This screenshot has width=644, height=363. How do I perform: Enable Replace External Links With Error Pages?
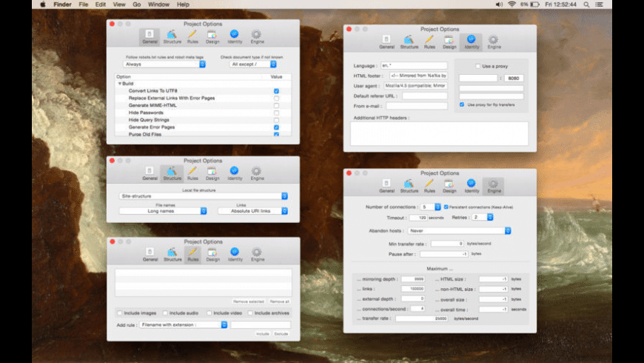pos(276,99)
